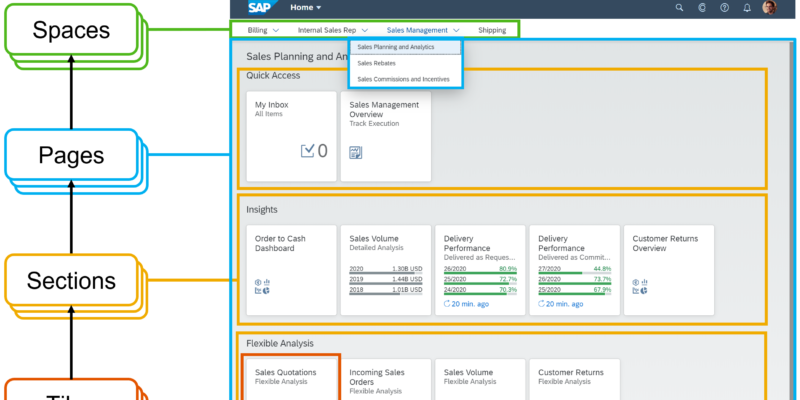Choose Sales Planning and Analytics page
This screenshot has height=400, width=800.
click(405, 47)
